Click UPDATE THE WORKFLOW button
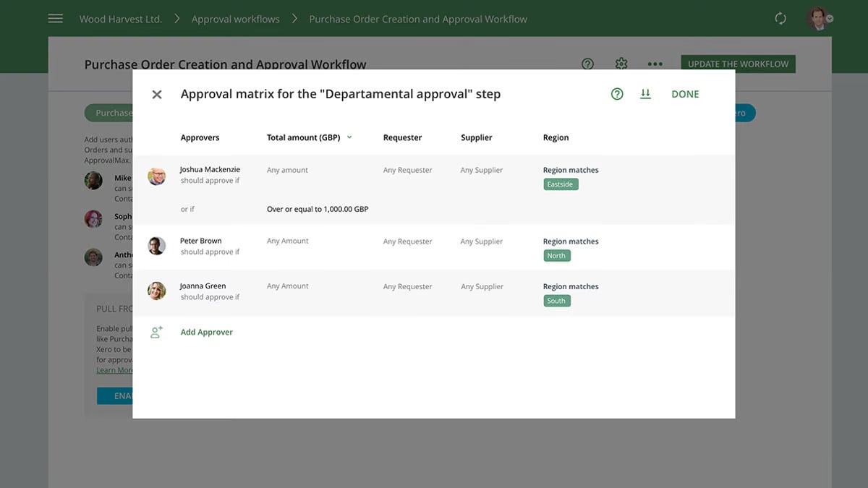 point(738,64)
